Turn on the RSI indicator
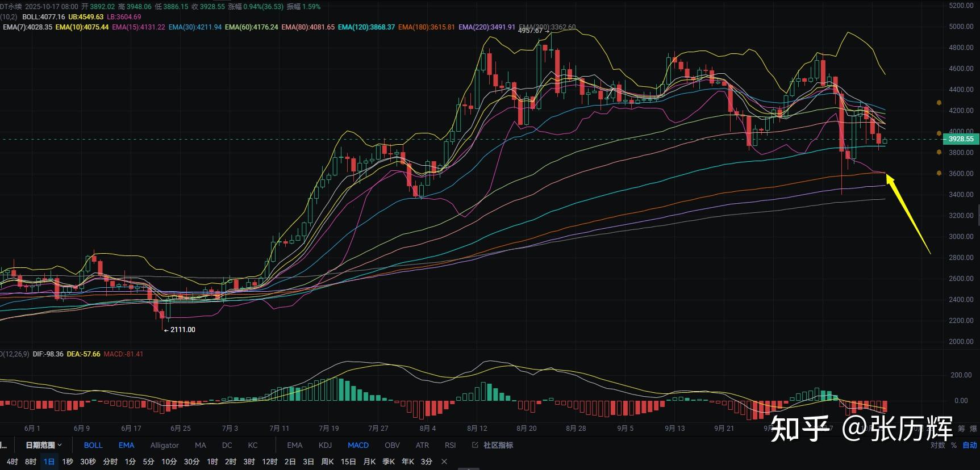 tap(450, 445)
